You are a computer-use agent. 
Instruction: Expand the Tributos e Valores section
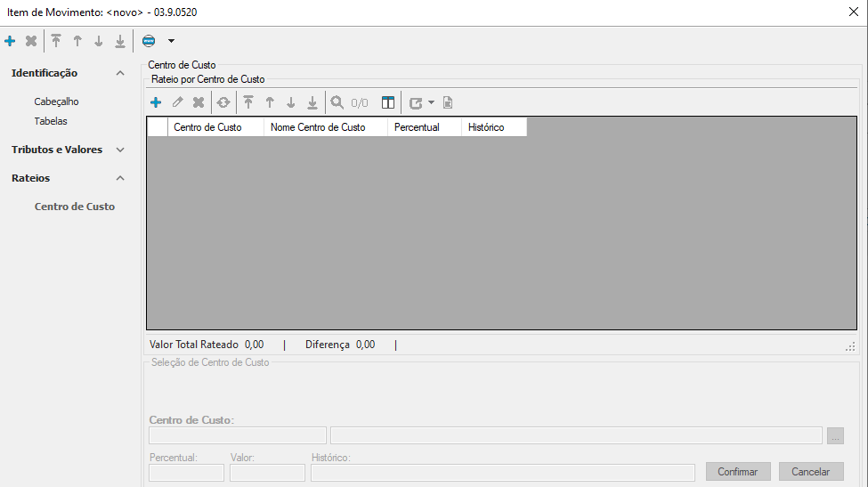click(120, 150)
